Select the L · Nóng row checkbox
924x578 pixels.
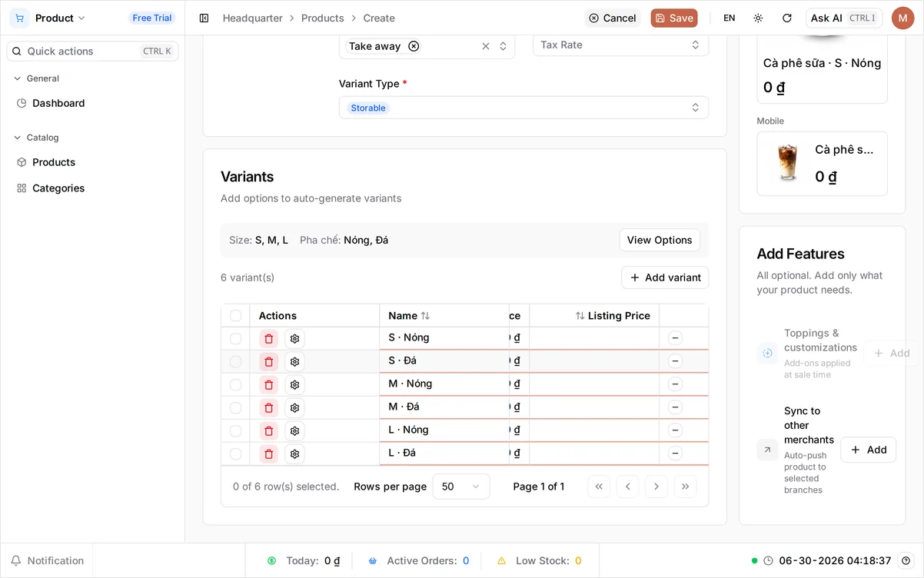pyautogui.click(x=236, y=431)
